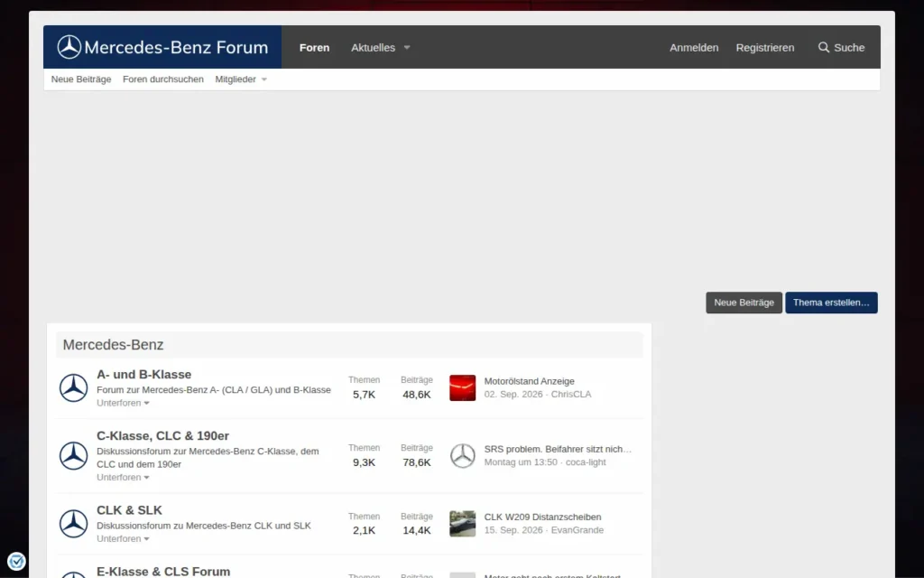Click the 5,7K Themen count
Image resolution: width=924 pixels, height=578 pixels.
pos(365,395)
